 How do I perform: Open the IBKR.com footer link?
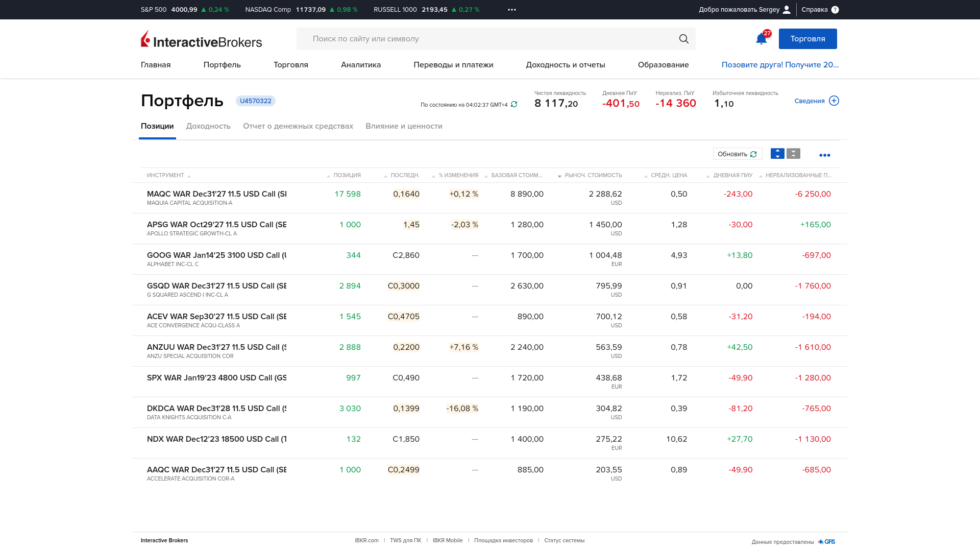(x=367, y=540)
